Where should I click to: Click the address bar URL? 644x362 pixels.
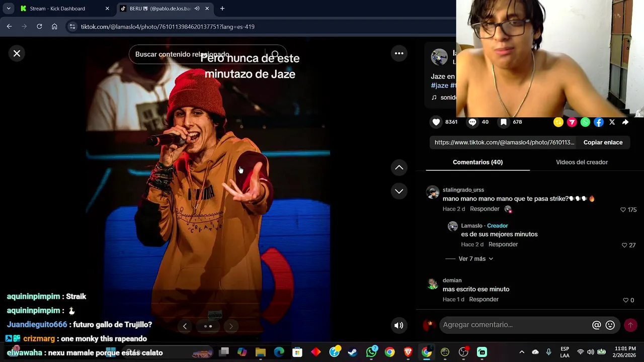point(168,27)
